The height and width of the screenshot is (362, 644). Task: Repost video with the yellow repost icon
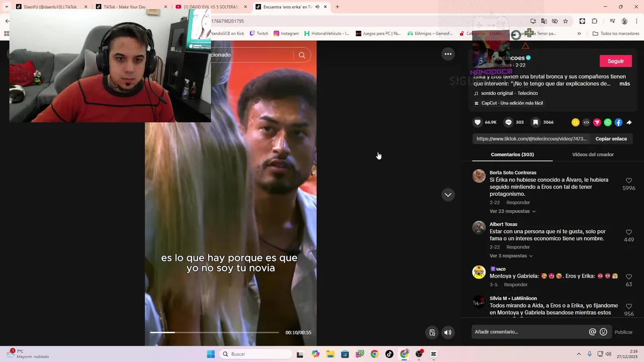576,122
